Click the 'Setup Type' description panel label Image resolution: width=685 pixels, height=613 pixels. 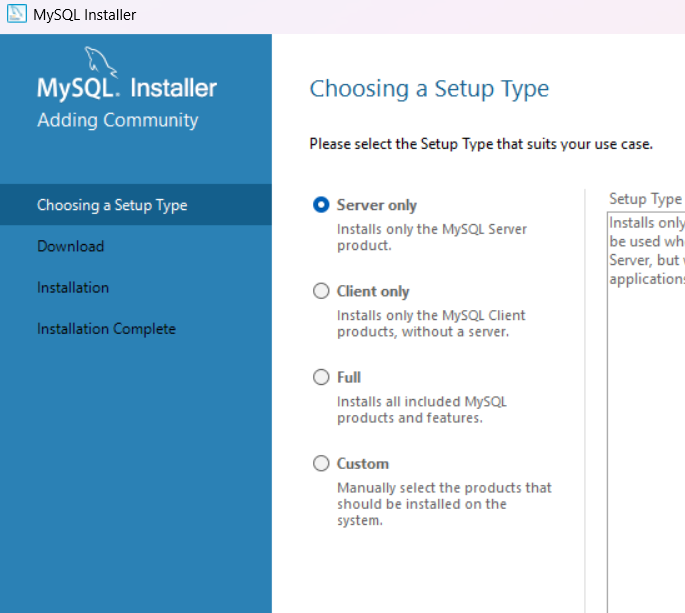(x=646, y=199)
